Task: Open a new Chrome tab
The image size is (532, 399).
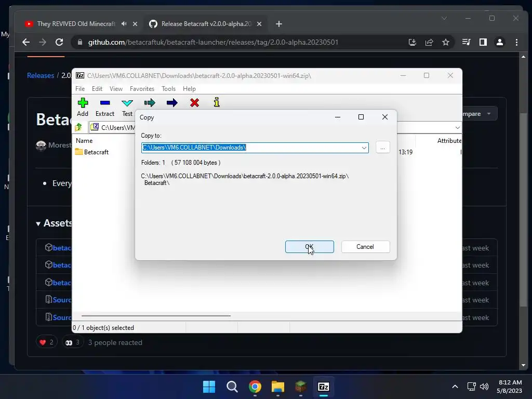Action: point(279,24)
